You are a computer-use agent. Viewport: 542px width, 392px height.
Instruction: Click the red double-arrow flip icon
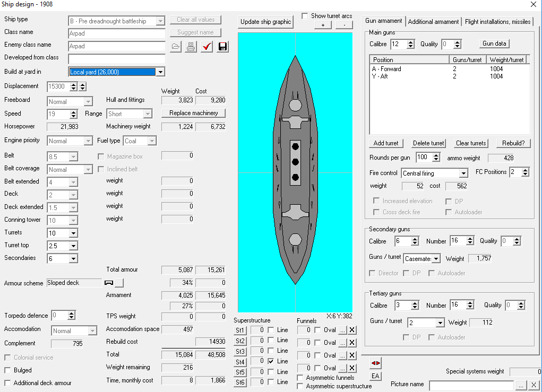click(x=375, y=363)
